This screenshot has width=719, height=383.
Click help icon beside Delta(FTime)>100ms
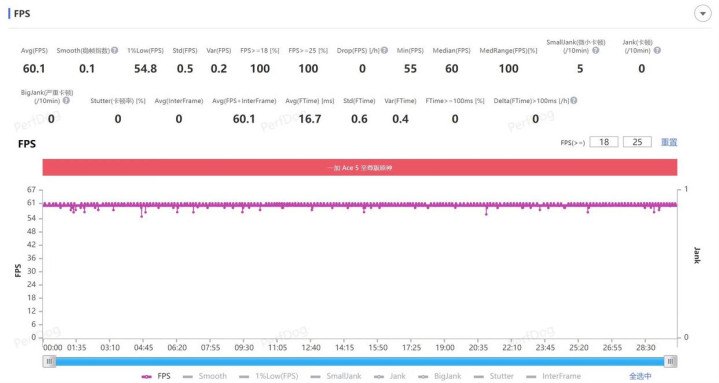574,100
